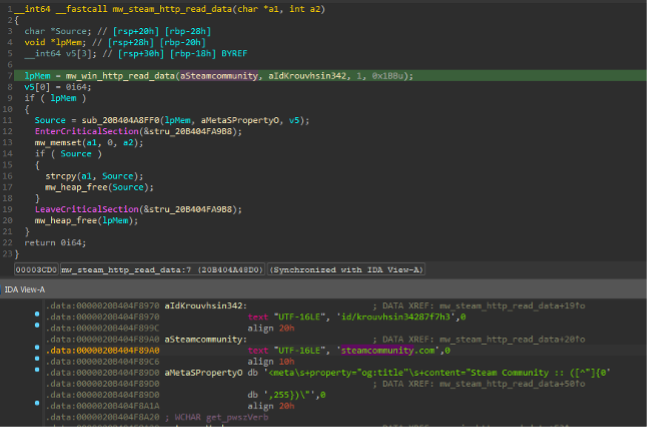Open the mw_win_http_read_data function call
648x428 pixels.
click(x=112, y=75)
